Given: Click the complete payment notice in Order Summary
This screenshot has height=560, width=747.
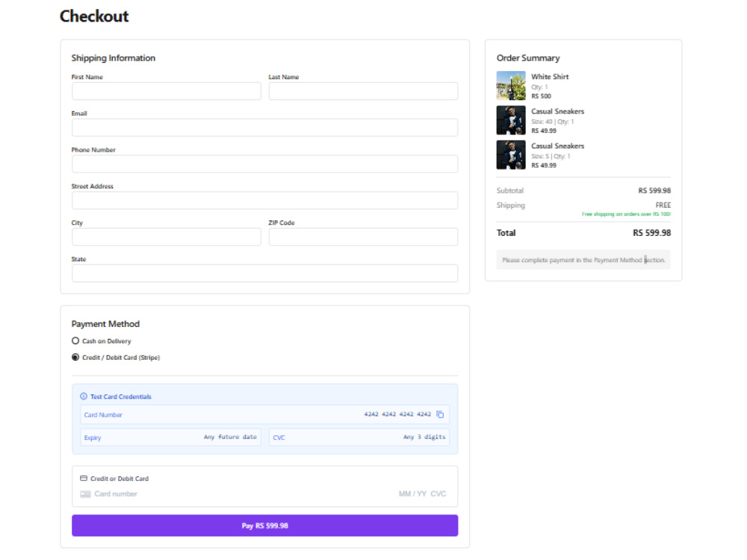Looking at the screenshot, I should click(x=583, y=260).
